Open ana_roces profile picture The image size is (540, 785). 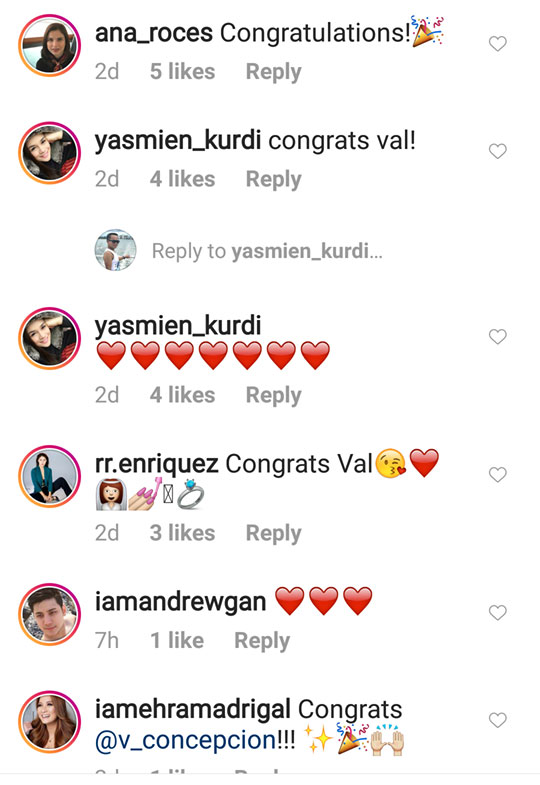(x=50, y=46)
